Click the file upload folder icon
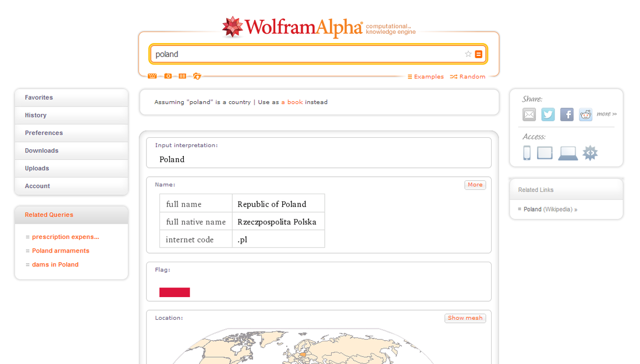The image size is (640, 364). 197,76
